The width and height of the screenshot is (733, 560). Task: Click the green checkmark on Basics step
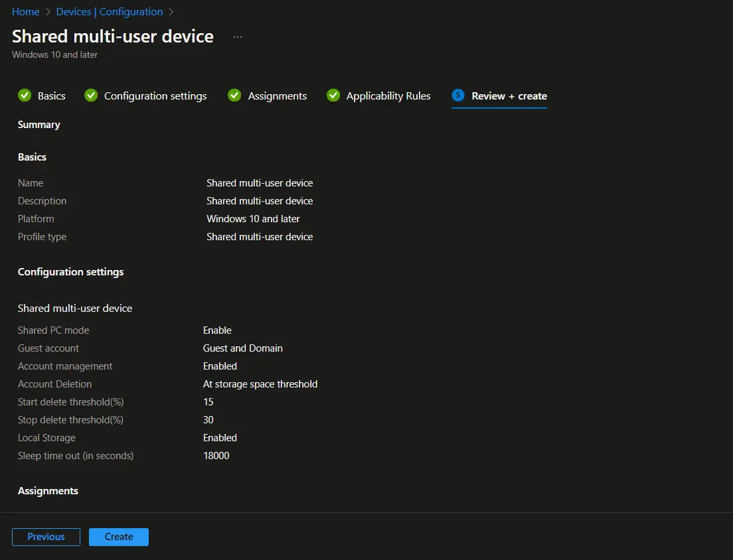(x=25, y=95)
